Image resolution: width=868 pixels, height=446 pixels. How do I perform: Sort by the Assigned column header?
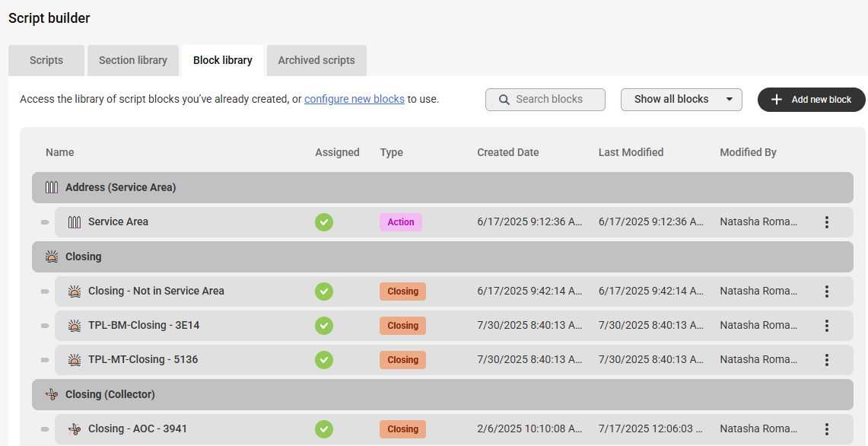pos(337,152)
